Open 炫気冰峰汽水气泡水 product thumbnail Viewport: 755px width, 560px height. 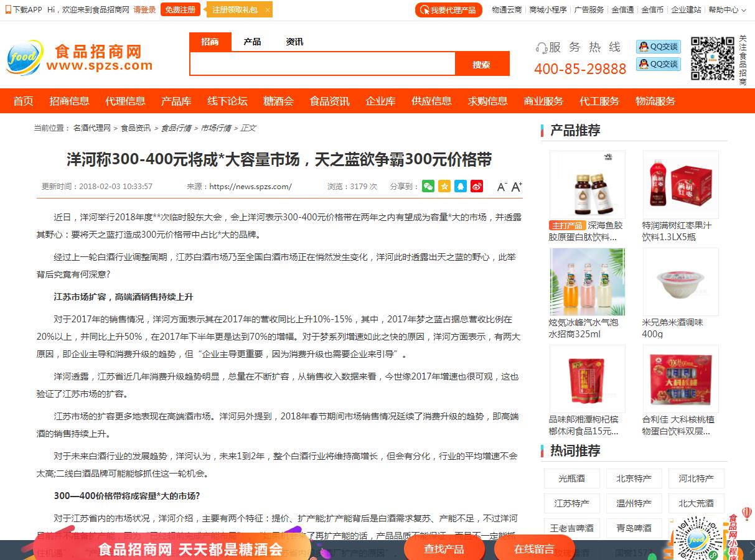pyautogui.click(x=588, y=282)
